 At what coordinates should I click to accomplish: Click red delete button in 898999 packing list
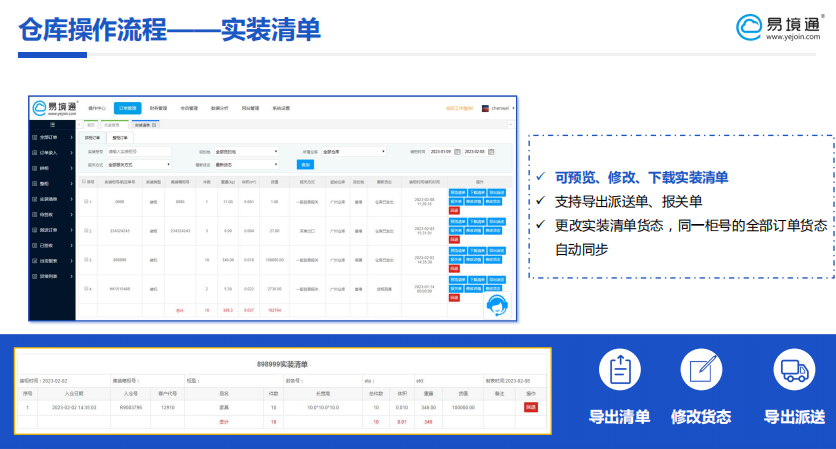[531, 408]
